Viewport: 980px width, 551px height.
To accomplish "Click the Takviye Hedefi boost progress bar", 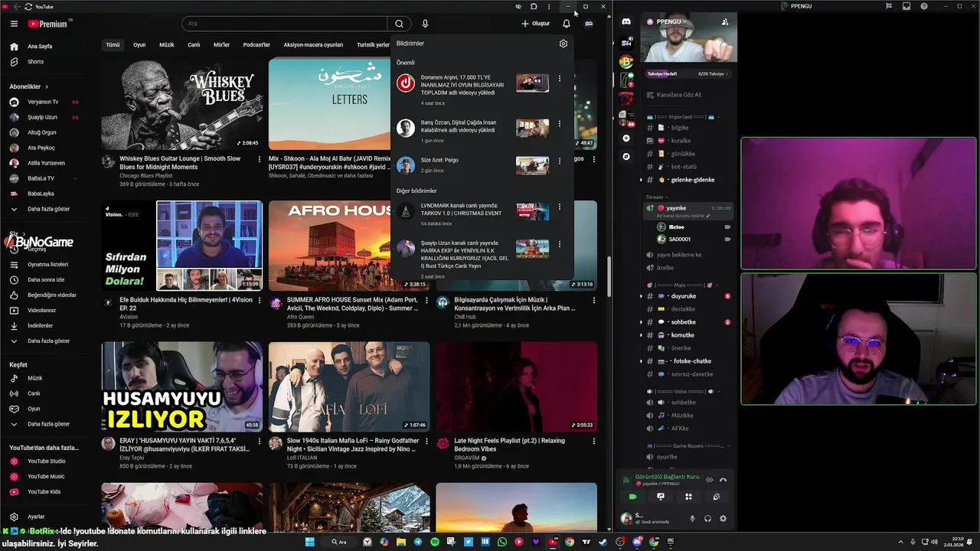I will point(688,74).
